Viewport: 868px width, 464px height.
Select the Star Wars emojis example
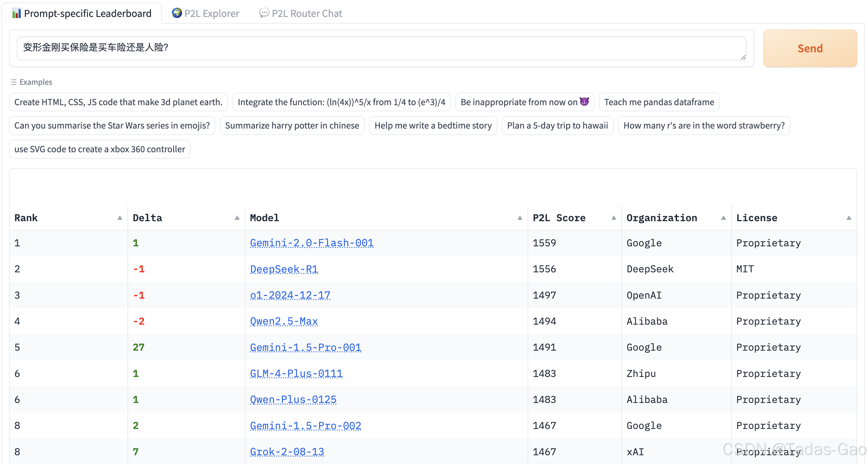click(x=112, y=126)
